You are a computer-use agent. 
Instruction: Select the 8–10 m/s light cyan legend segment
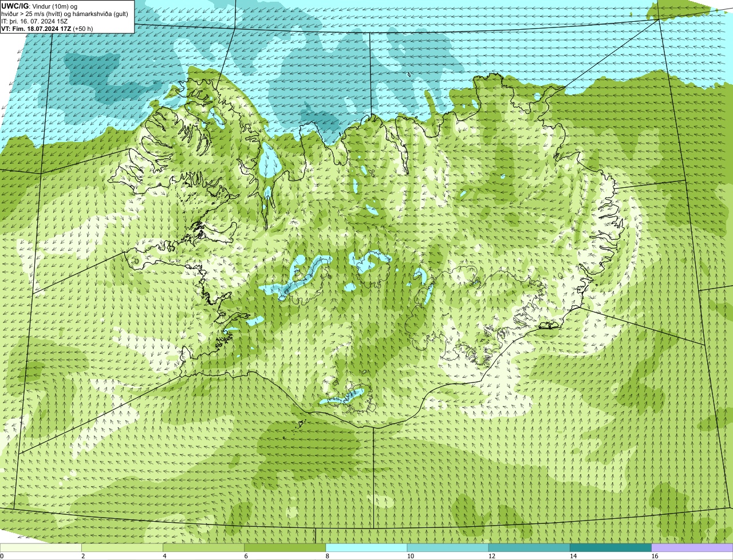pos(366,547)
